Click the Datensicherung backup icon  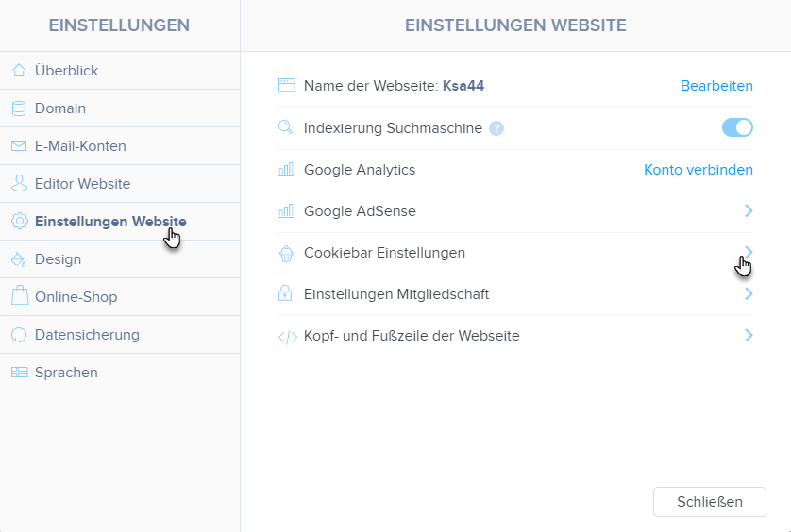pos(19,335)
